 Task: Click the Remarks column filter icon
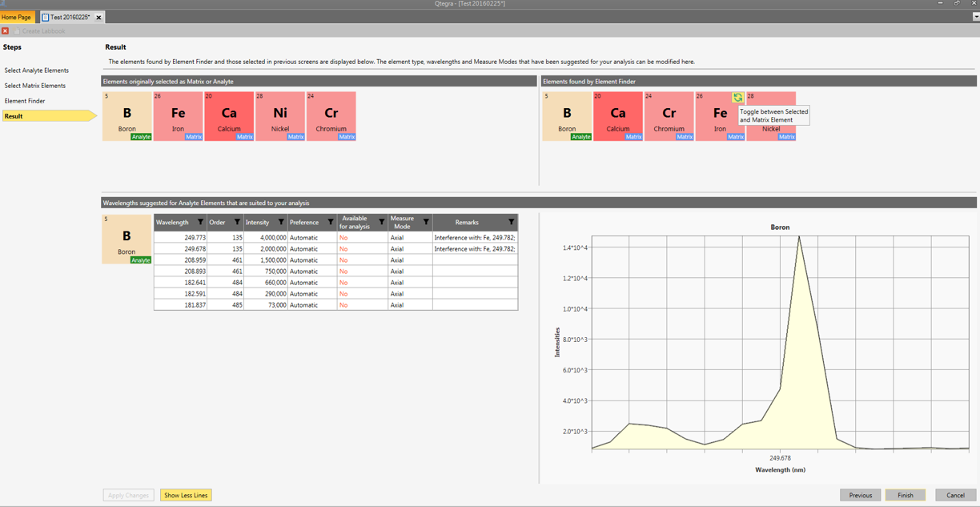(x=510, y=222)
